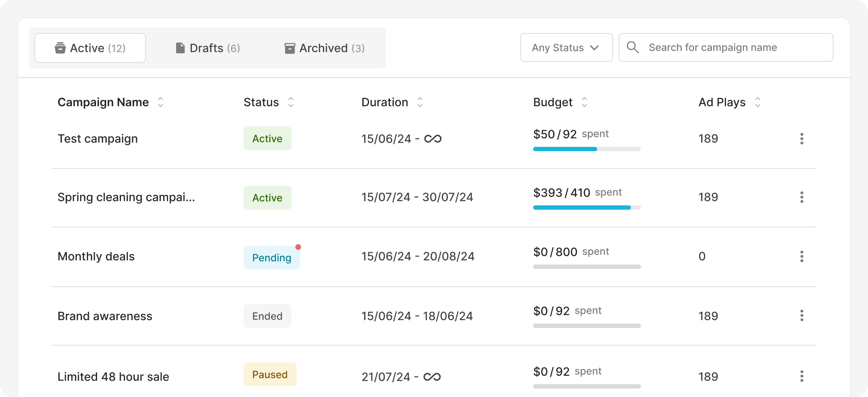The height and width of the screenshot is (397, 868).
Task: Switch to the Drafts tab
Action: click(x=207, y=48)
